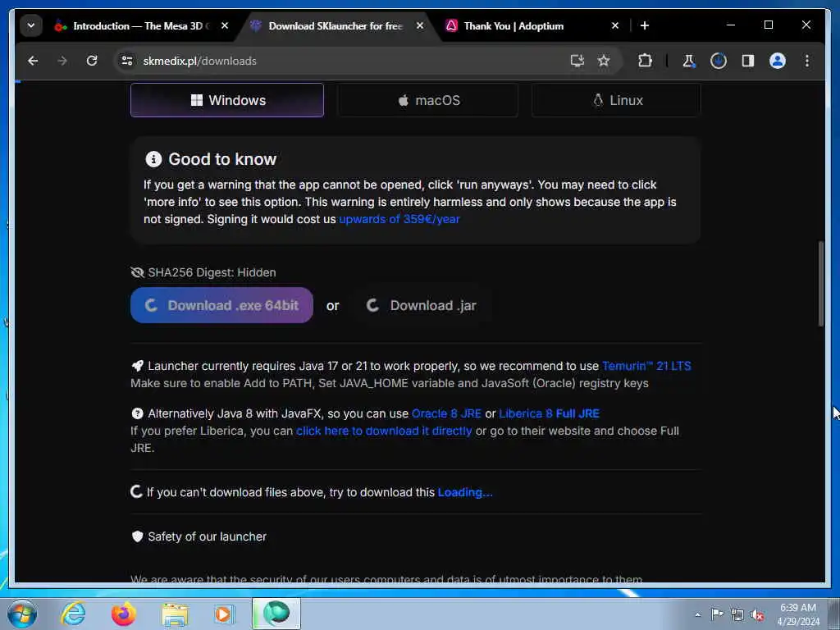Switch to the Mesa 3D Introduction tab
The height and width of the screenshot is (630, 840).
click(139, 25)
